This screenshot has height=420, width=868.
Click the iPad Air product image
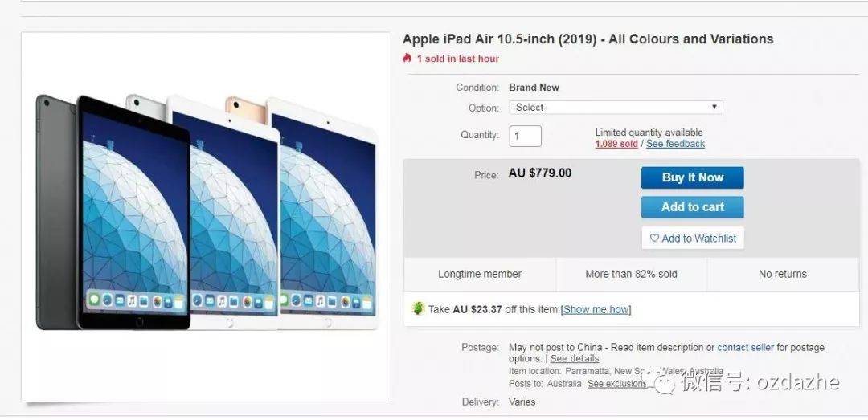click(x=206, y=216)
